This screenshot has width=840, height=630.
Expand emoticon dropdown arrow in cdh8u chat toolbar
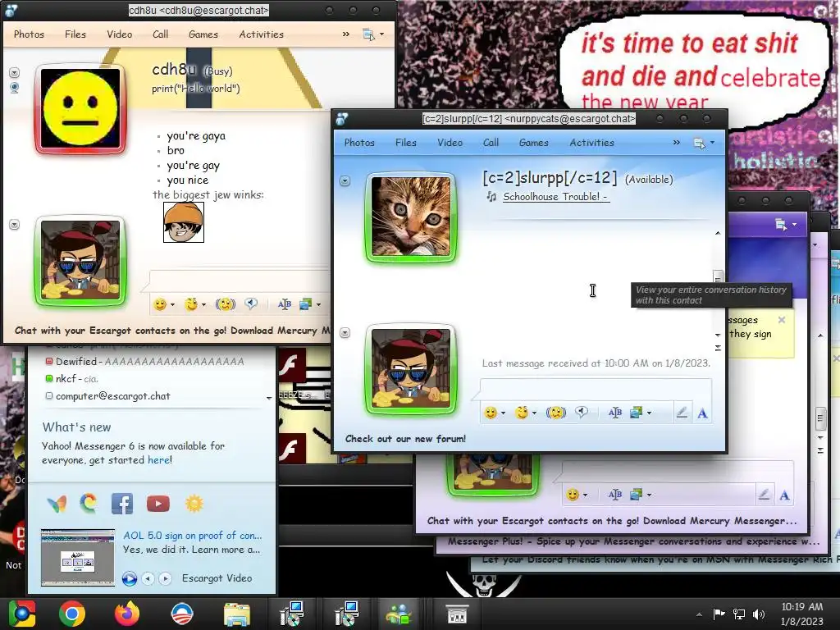(x=172, y=305)
